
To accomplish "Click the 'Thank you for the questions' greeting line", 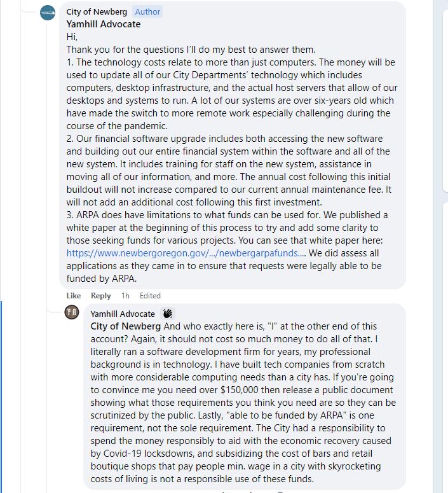I will [191, 50].
